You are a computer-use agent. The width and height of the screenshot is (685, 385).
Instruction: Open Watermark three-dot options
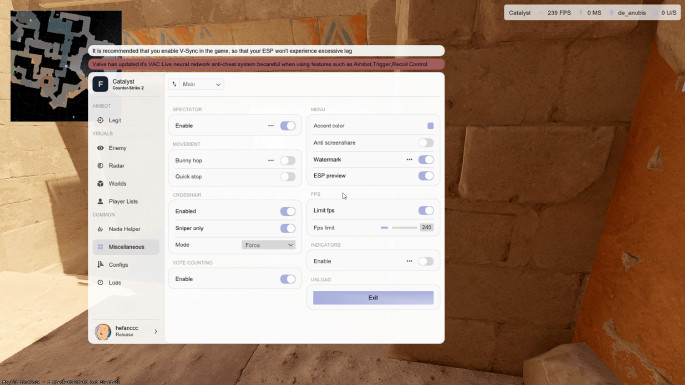point(409,160)
